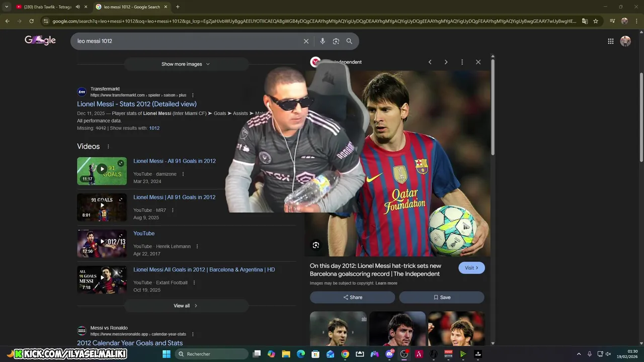Open Lionel Messi Stats 2012 link
644x362 pixels.
click(137, 104)
